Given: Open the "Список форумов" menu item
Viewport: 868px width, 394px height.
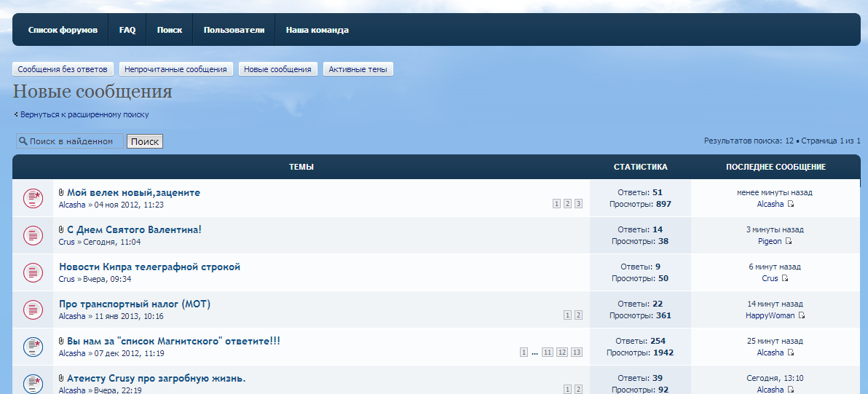Looking at the screenshot, I should pyautogui.click(x=63, y=31).
